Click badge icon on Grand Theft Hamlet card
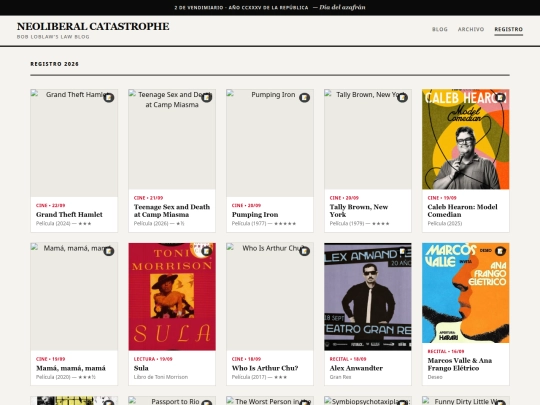Viewport: 540px width, 405px height. coord(109,98)
